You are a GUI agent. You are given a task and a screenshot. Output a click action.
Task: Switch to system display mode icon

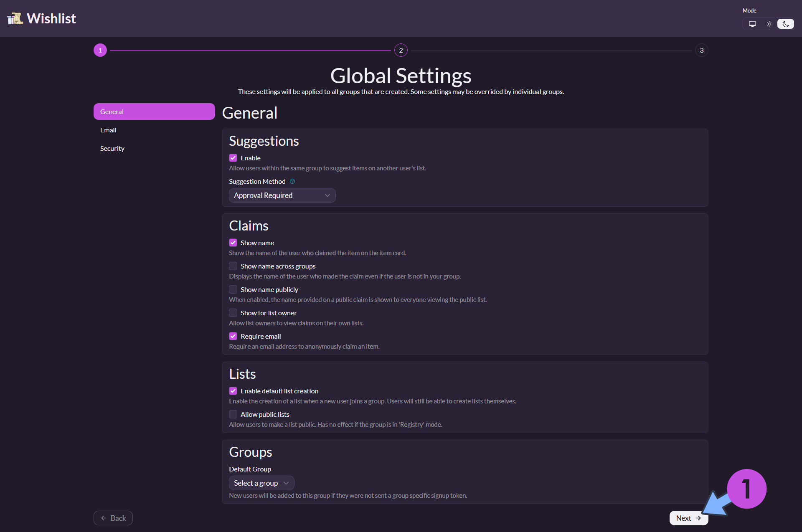tap(752, 24)
